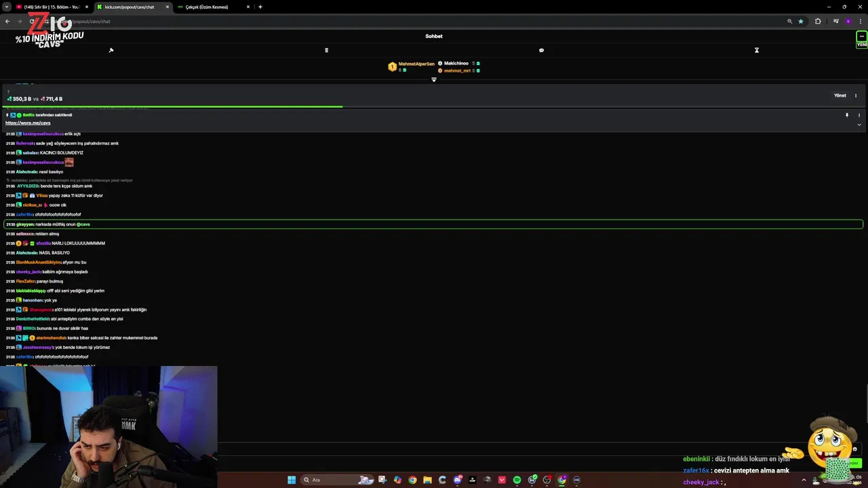The height and width of the screenshot is (488, 868).
Task: Click the purple profile avatar in toolbar
Action: click(848, 21)
